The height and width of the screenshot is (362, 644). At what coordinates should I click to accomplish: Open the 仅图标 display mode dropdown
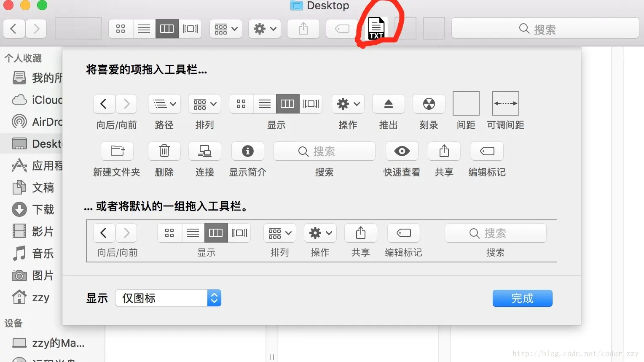tap(168, 298)
